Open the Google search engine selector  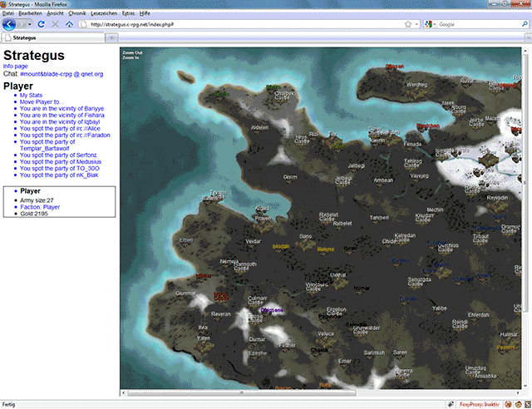coord(431,24)
